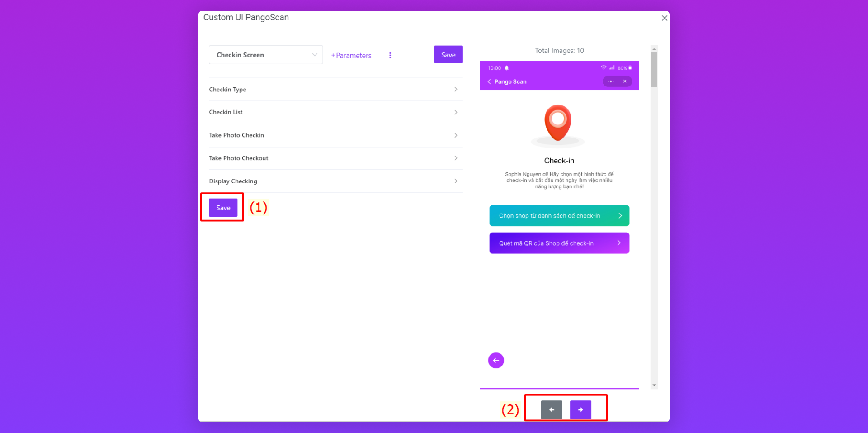
Task: Click the purple round back arrow icon
Action: click(x=496, y=361)
